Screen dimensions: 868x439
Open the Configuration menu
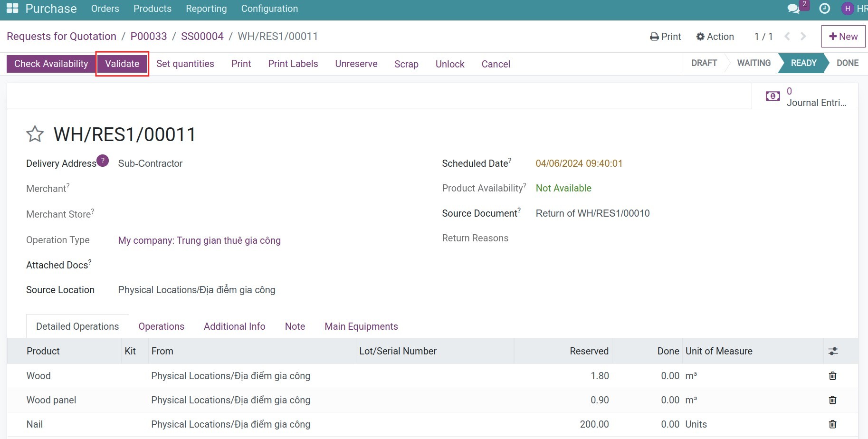[269, 9]
